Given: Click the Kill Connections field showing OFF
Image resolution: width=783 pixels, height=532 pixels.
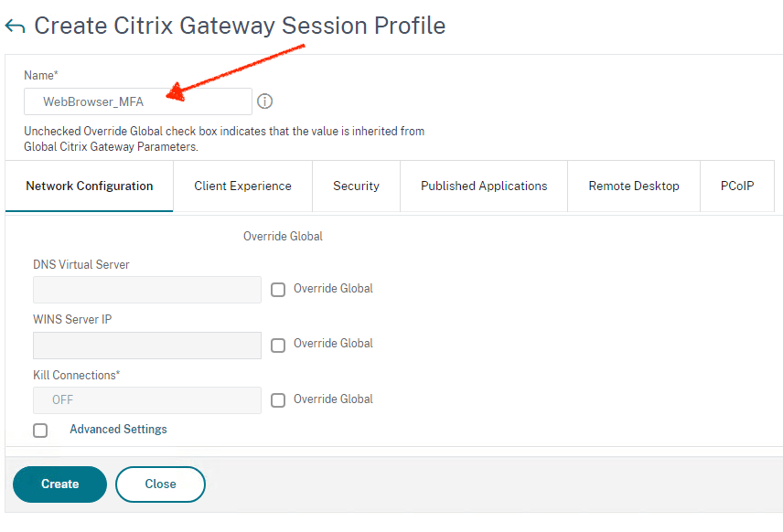Looking at the screenshot, I should click(146, 399).
